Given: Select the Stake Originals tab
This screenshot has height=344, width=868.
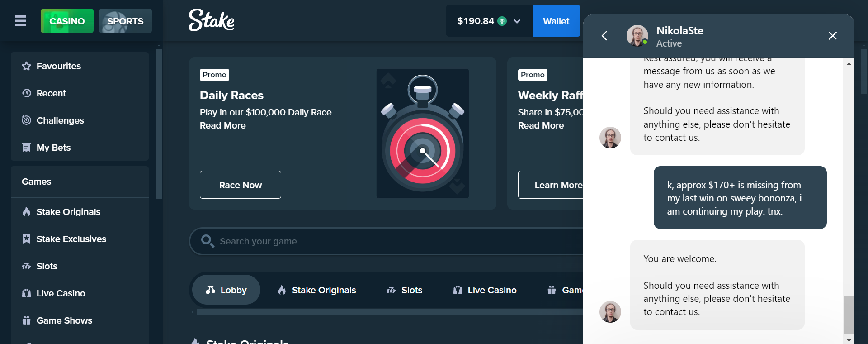Looking at the screenshot, I should click(x=317, y=290).
